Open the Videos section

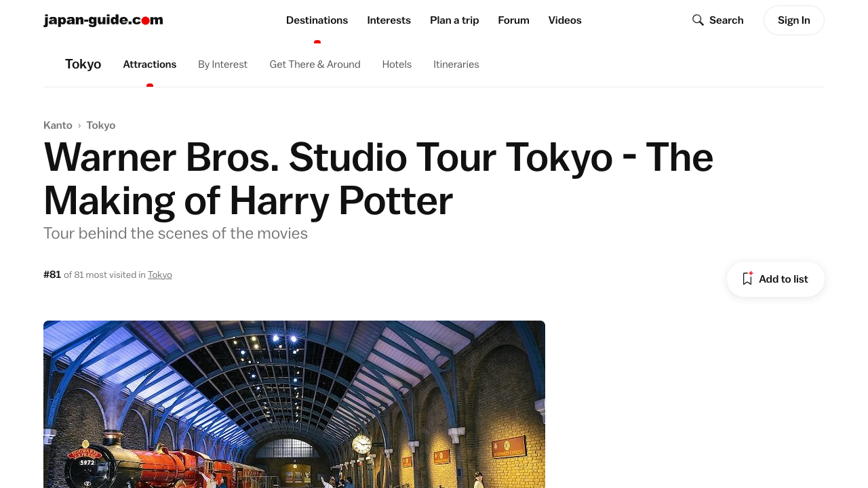click(x=565, y=20)
